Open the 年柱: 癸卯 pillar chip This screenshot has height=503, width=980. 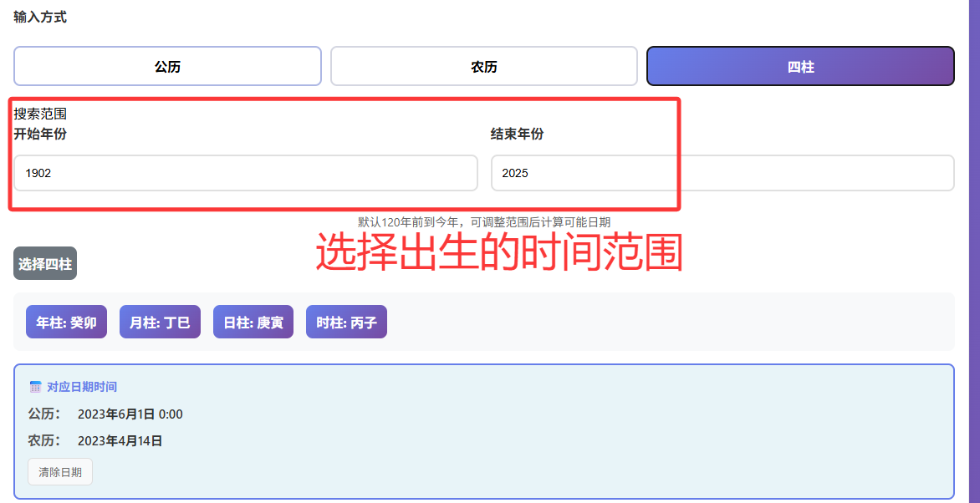tap(67, 323)
